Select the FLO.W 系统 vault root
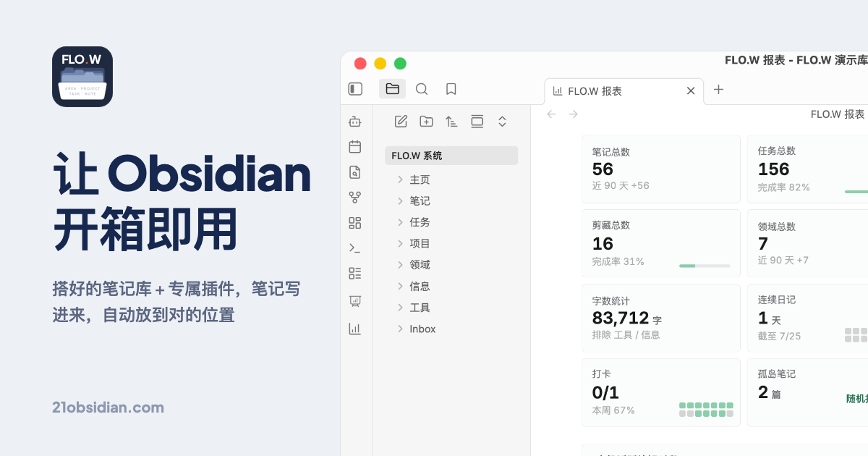The height and width of the screenshot is (456, 868). click(451, 156)
